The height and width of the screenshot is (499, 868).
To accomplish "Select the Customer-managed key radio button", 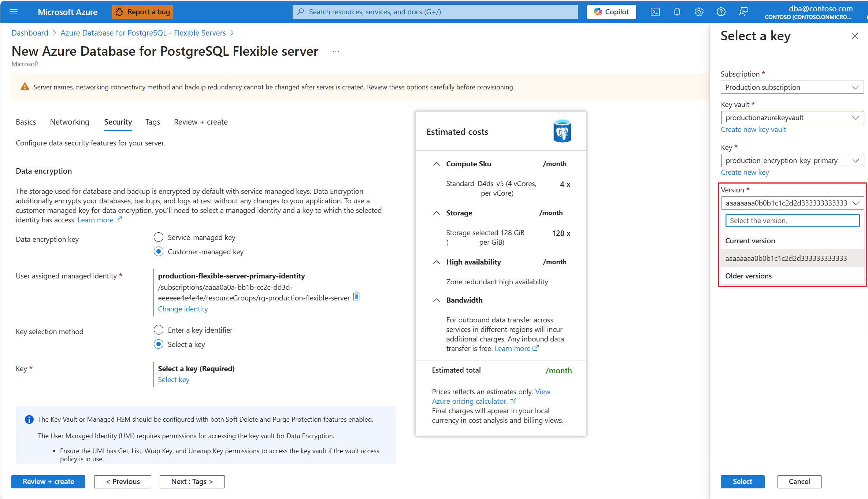I will 159,252.
